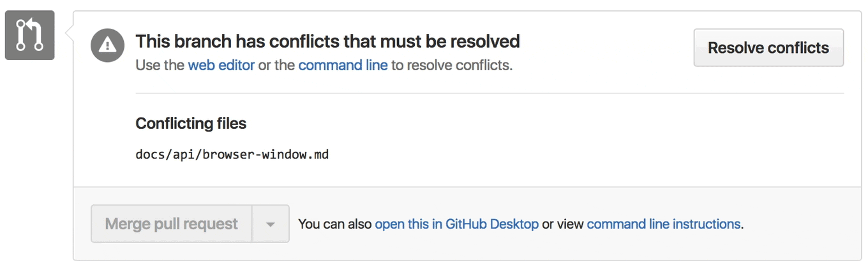Open this in GitHub Desktop link
The image size is (868, 272).
456,224
